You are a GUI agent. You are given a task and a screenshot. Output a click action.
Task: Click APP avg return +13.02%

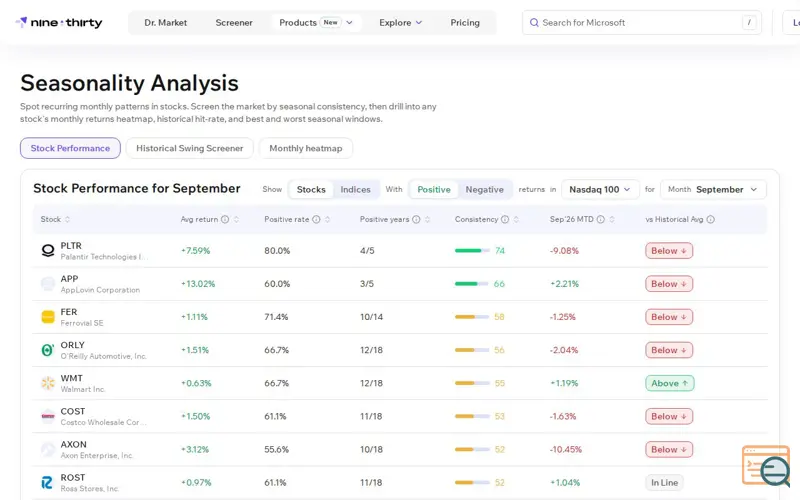coord(198,284)
